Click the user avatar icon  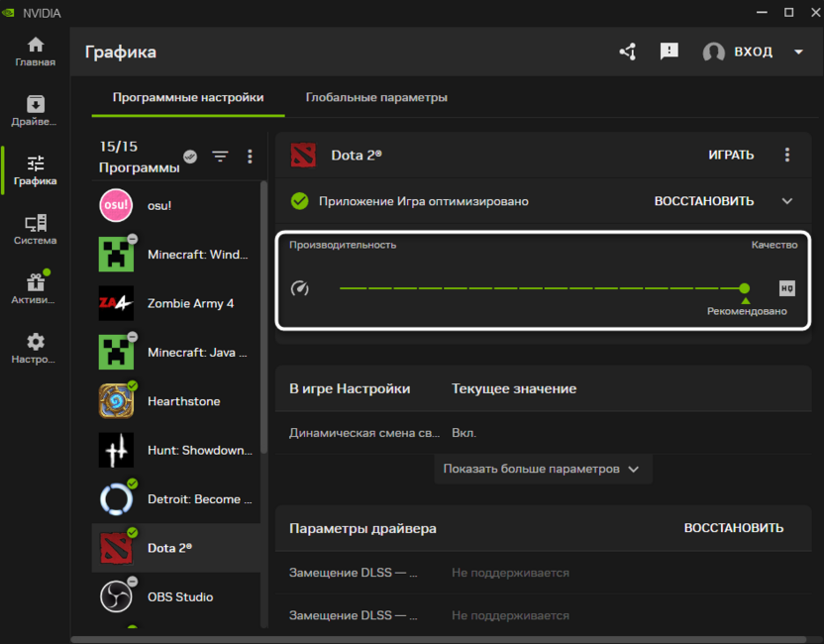(x=714, y=52)
